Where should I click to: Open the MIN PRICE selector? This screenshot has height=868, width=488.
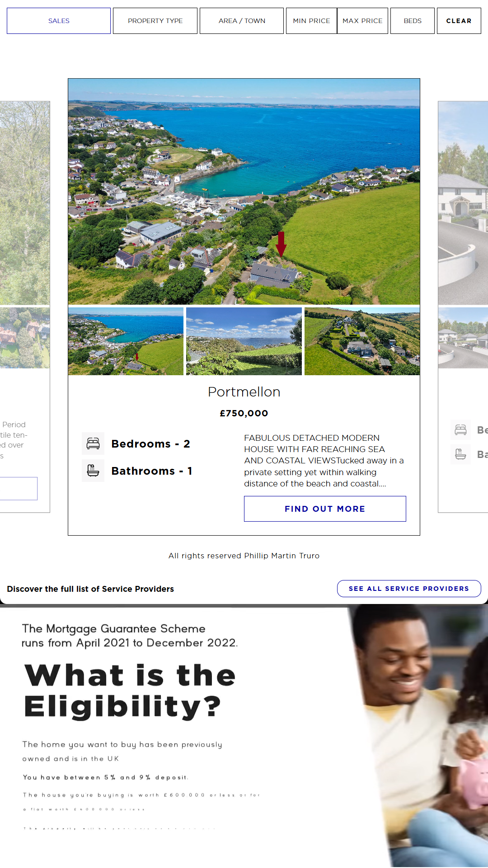click(x=311, y=21)
